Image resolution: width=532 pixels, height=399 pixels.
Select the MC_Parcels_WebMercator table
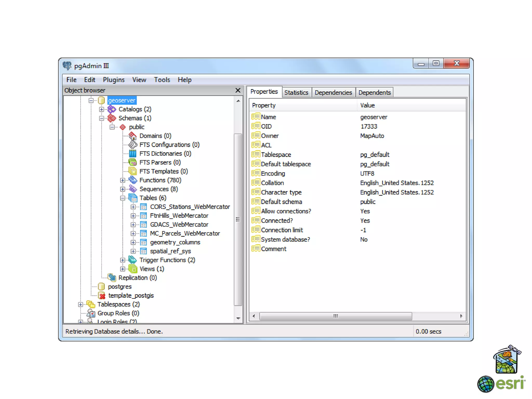[185, 233]
